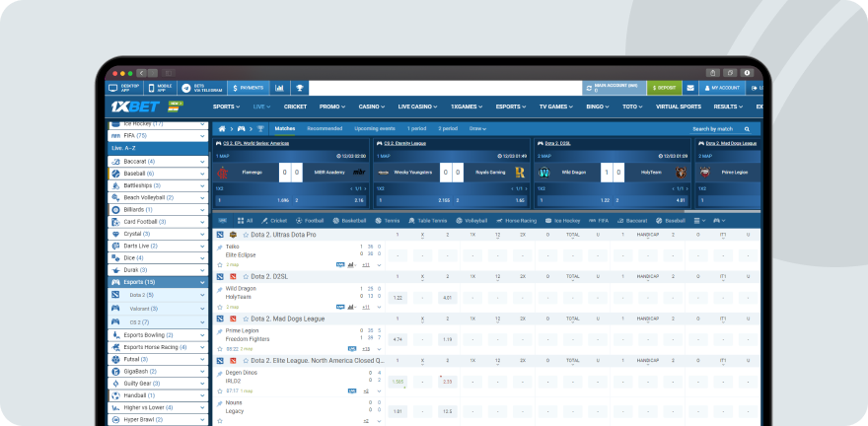The height and width of the screenshot is (426, 868).
Task: Filter live events by Basketball
Action: click(x=349, y=220)
